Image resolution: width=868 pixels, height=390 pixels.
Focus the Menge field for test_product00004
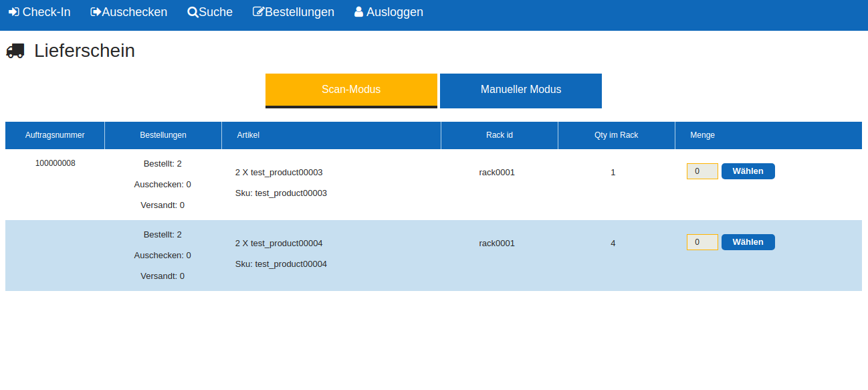[x=702, y=242]
